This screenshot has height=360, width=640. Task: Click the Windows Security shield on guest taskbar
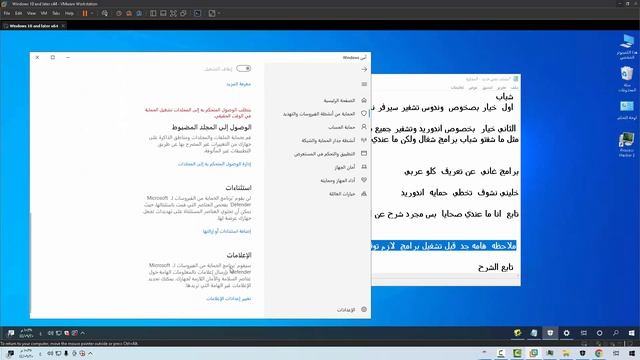pyautogui.click(x=550, y=333)
